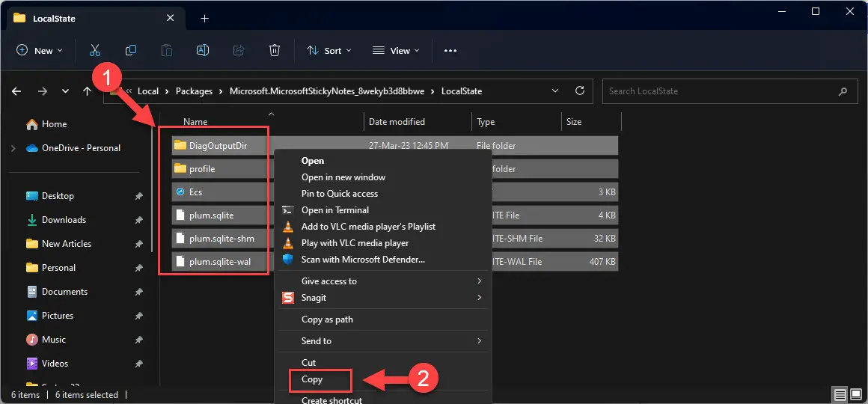Screen dimensions: 868x404
Task: Click the Cut scissors icon in toolbar
Action: [95, 50]
